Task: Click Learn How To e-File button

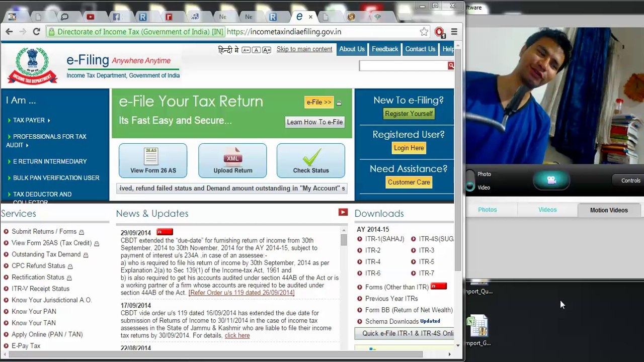Action: (314, 122)
